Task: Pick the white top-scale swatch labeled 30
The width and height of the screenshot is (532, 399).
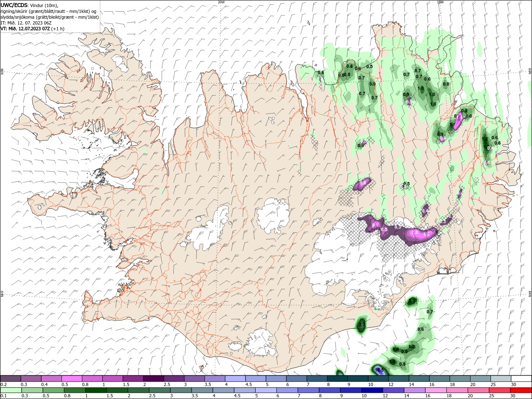Action: [521, 379]
